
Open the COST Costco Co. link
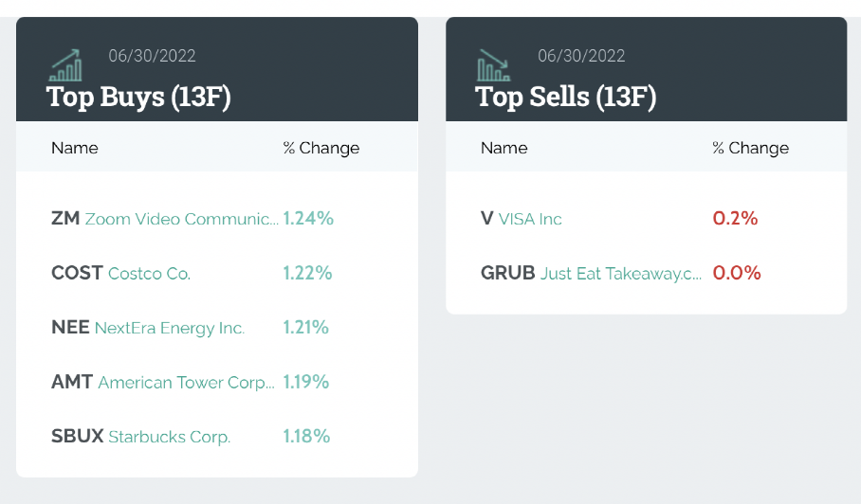[121, 274]
